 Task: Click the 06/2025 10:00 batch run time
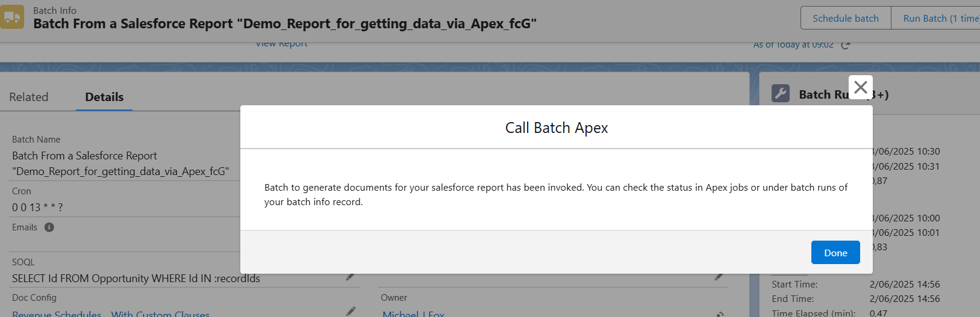(x=905, y=218)
